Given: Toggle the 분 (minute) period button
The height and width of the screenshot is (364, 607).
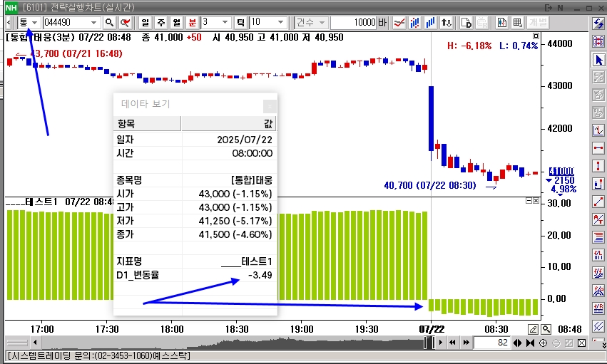Looking at the screenshot, I should [191, 22].
